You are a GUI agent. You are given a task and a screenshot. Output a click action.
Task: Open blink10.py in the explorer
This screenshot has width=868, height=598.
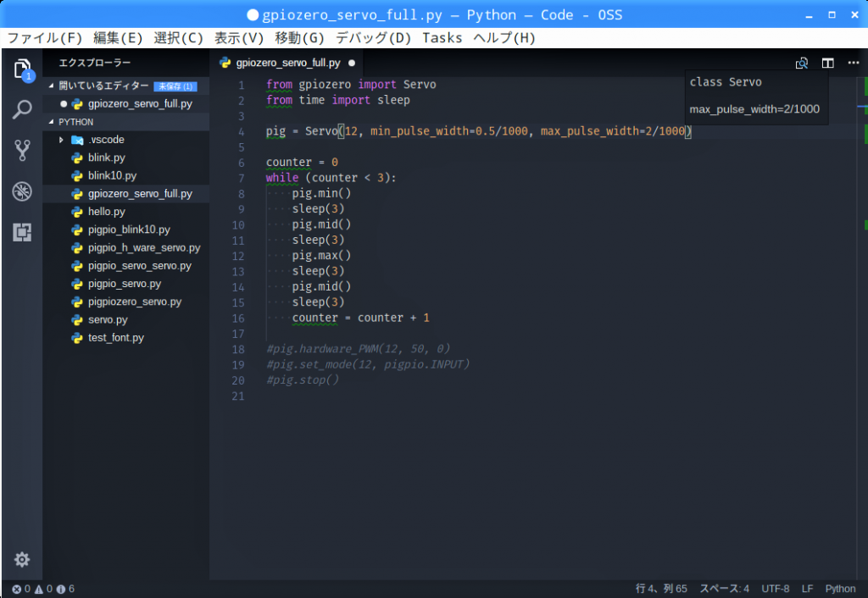click(126, 176)
